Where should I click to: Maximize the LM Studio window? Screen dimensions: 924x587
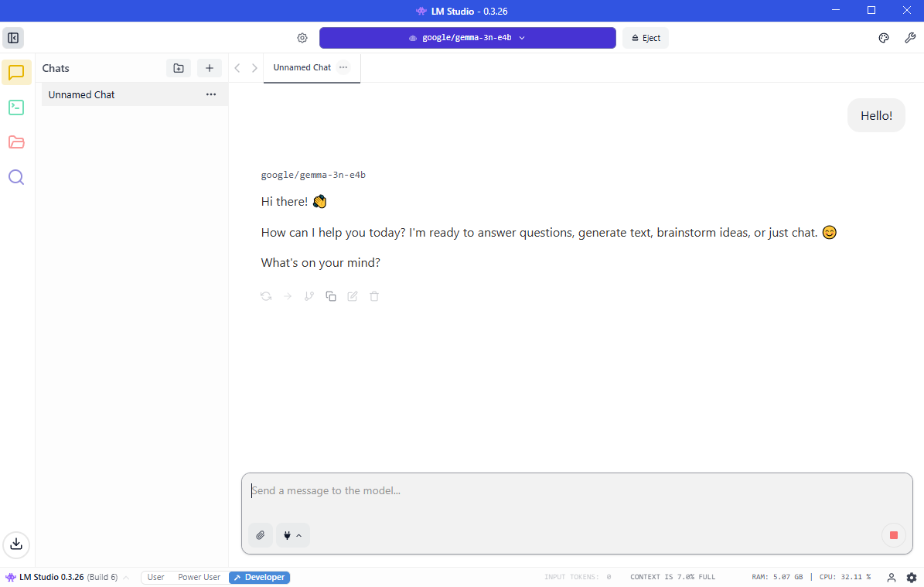click(871, 11)
